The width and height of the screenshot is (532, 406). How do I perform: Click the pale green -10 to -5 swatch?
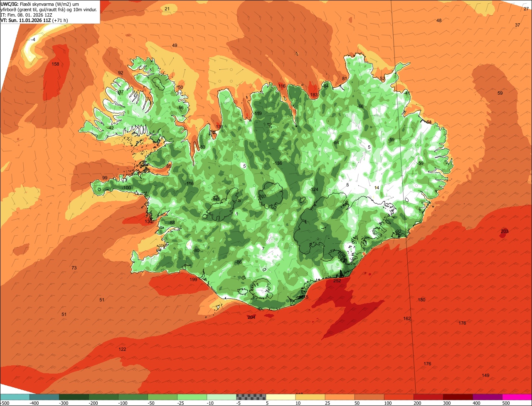(222, 397)
